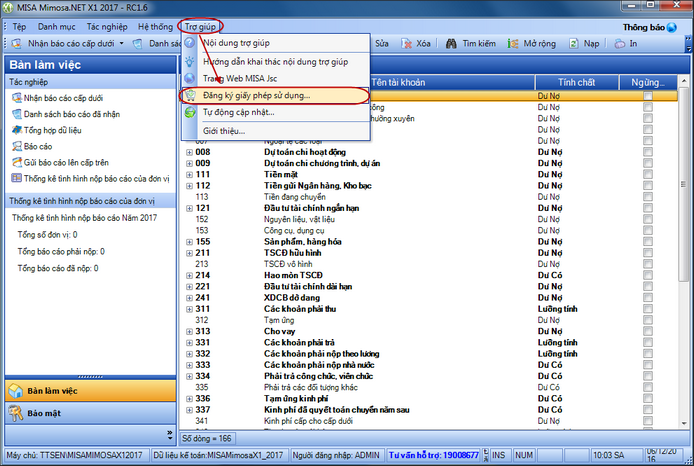Screen dimensions: 694x466
Task: Click the Thống kê tình hình nộp báo cáo icon
Action: (17, 178)
